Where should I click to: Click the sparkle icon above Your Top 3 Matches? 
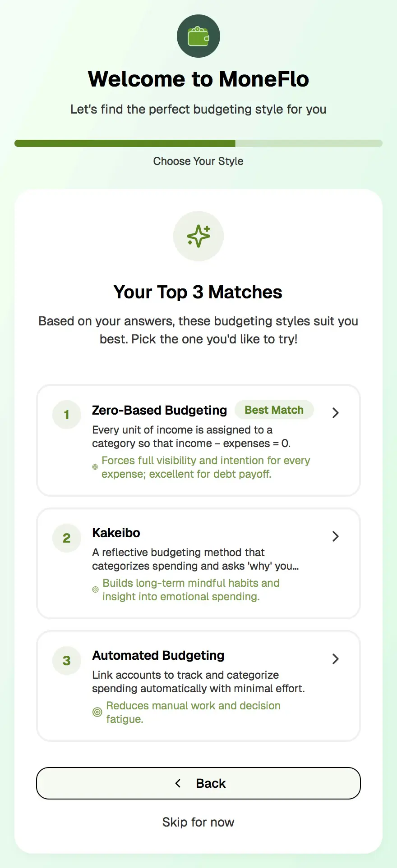tap(198, 236)
